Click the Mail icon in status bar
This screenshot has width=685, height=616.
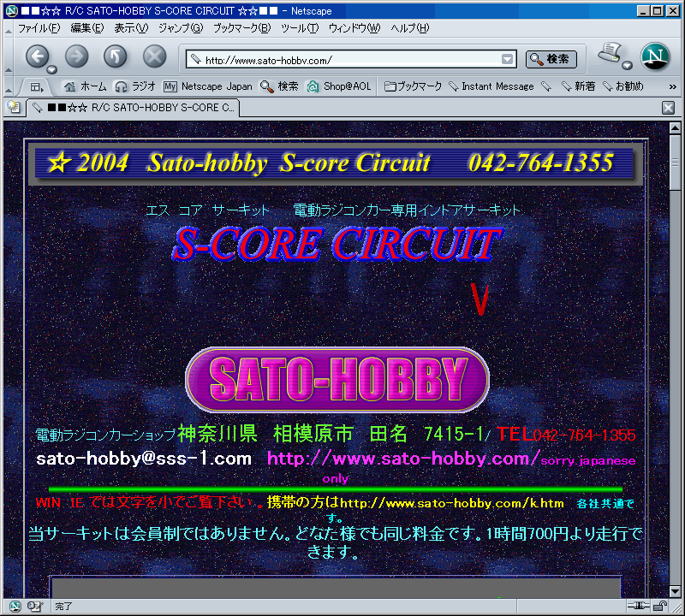pyautogui.click(x=34, y=606)
